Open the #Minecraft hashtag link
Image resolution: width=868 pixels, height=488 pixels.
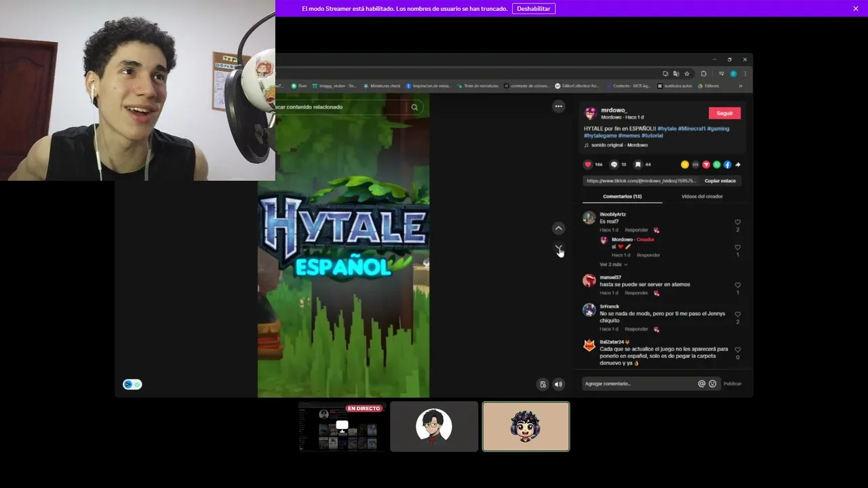tap(691, 128)
